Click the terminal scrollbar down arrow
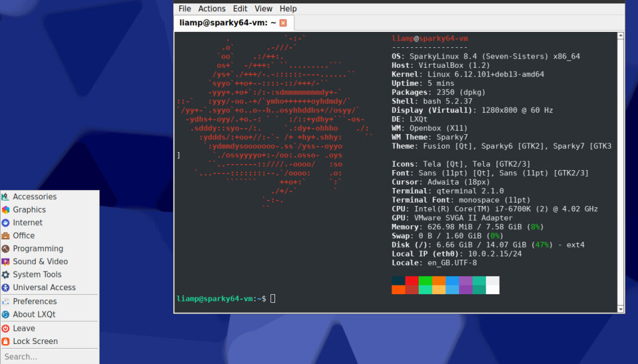The height and width of the screenshot is (364, 638). [621, 309]
